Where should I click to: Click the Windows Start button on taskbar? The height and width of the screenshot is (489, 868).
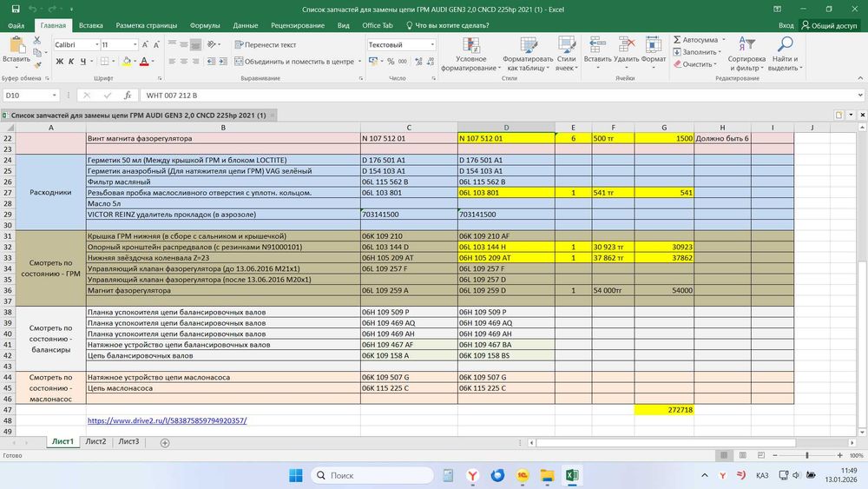pos(296,475)
